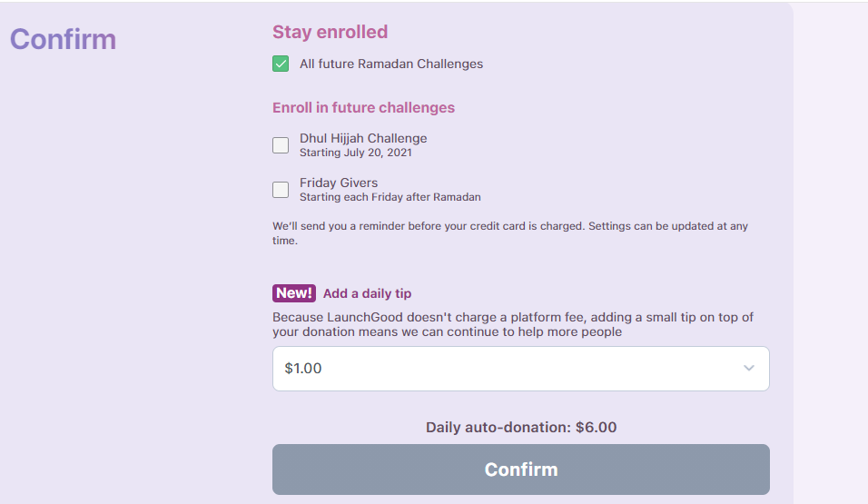
Task: Select the All future Ramadan Challenges label
Action: pos(391,64)
